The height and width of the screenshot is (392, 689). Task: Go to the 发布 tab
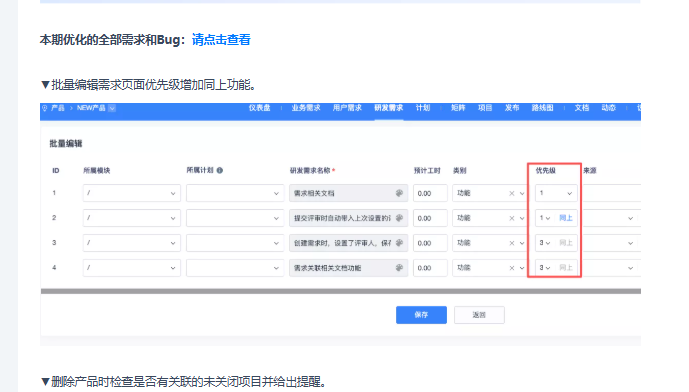[511, 108]
